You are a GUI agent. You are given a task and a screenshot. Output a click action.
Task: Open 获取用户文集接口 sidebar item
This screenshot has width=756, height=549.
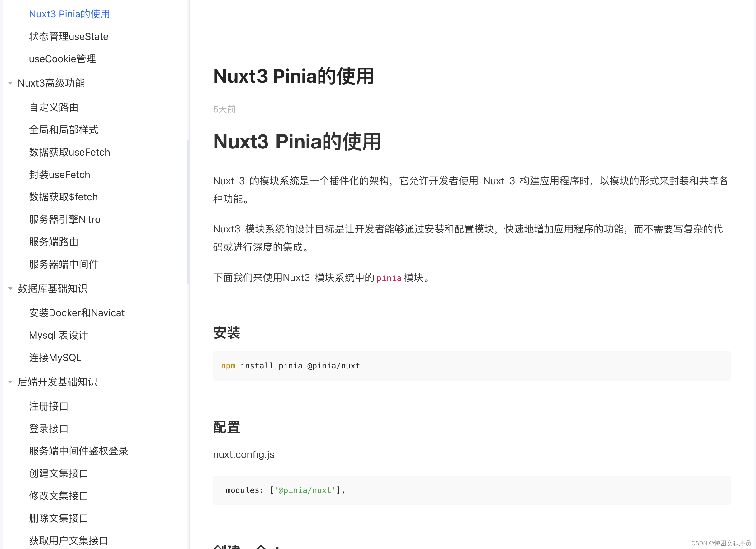[x=69, y=540]
